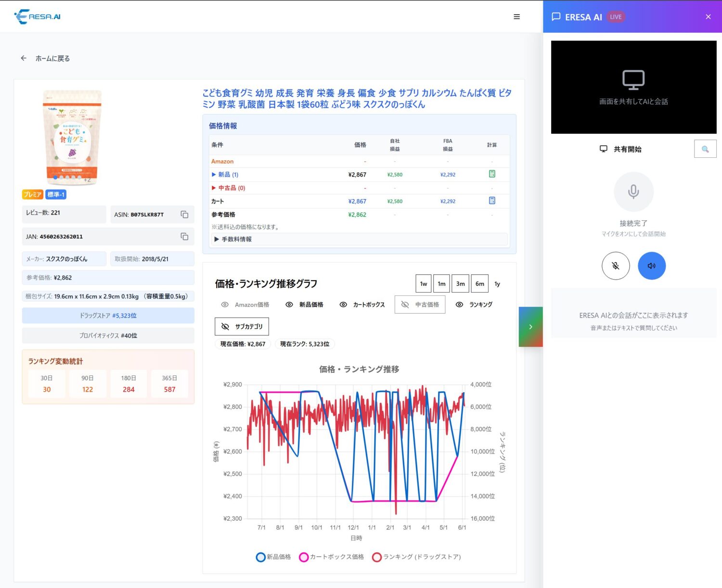Click the 梱包サイズ field
The height and width of the screenshot is (588, 722).
pos(108,296)
